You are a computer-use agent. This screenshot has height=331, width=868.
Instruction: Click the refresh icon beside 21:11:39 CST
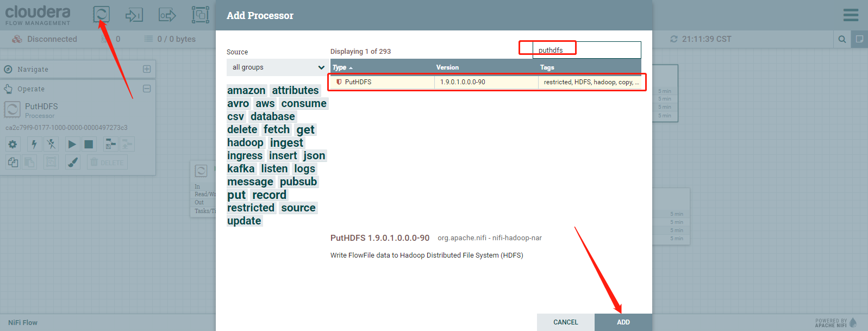(x=674, y=39)
